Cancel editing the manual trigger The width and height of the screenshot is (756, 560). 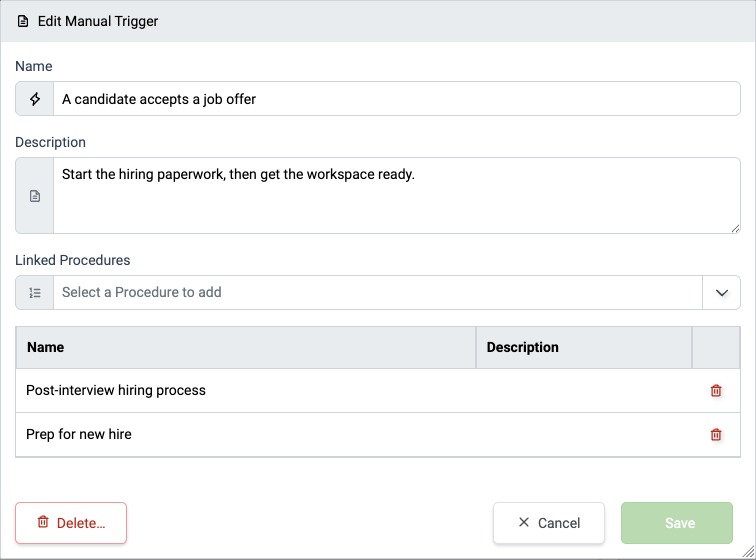[549, 523]
